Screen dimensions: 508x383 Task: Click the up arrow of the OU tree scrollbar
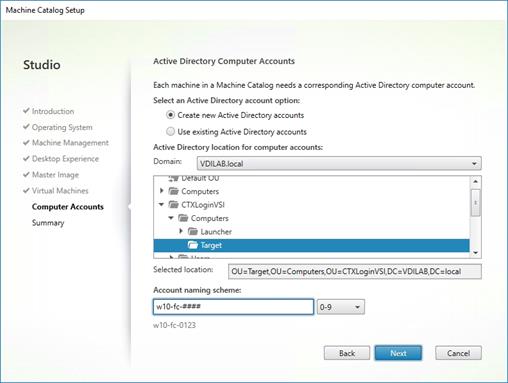[475, 182]
